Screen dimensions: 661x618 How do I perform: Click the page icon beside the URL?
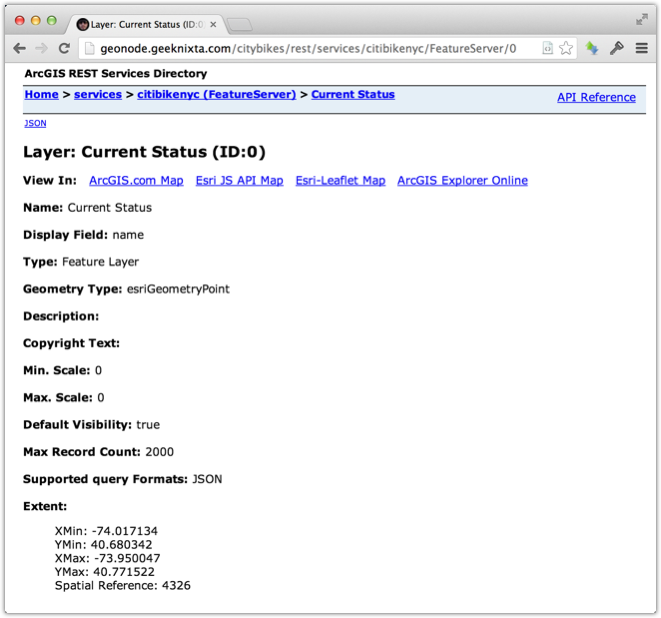pos(89,48)
